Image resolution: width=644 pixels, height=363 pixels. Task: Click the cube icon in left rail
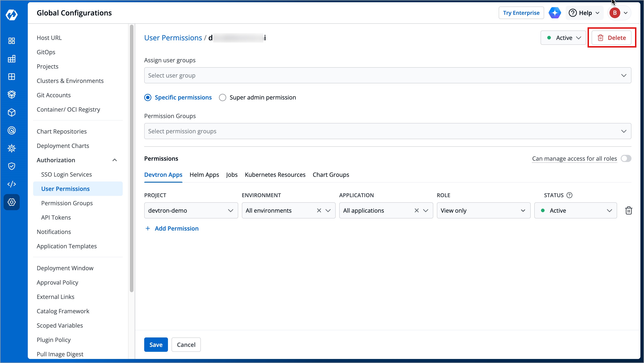click(x=11, y=112)
